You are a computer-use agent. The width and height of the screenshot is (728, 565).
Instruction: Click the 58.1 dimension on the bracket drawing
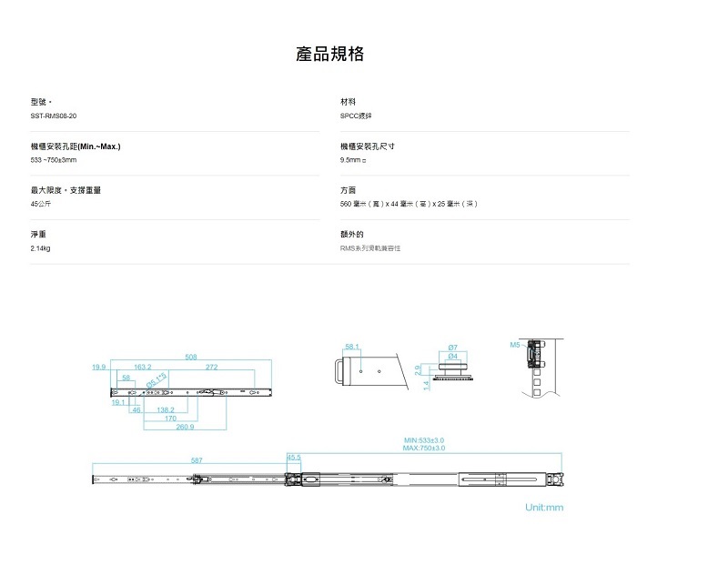352,347
